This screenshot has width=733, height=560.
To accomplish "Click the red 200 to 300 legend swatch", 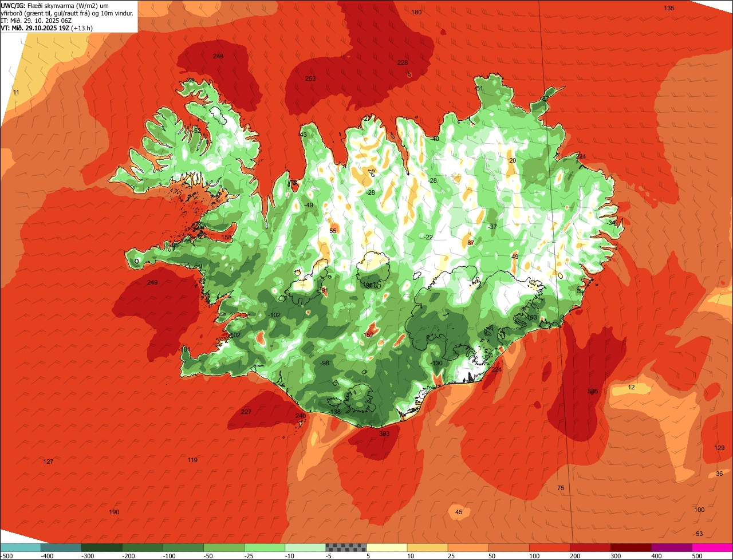I will 590,547.
